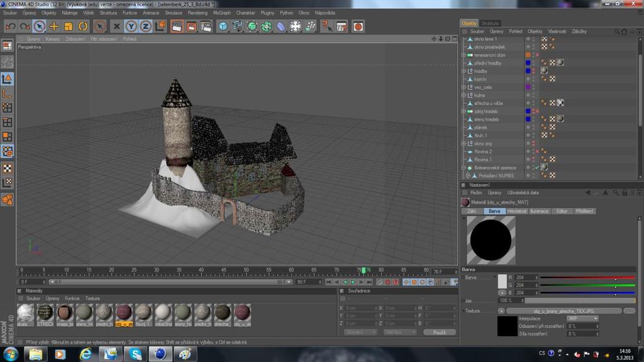
Task: Open the Interpolace MIP dropdown
Action: (x=582, y=319)
